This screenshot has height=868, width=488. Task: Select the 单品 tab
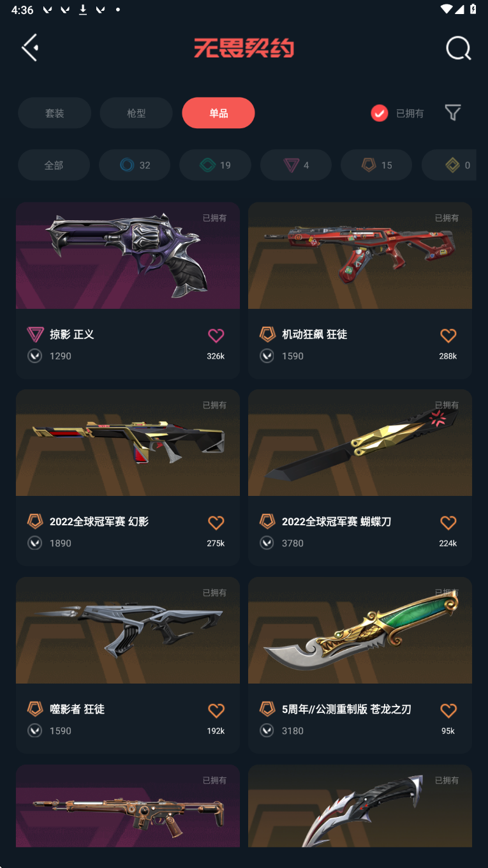(x=218, y=113)
